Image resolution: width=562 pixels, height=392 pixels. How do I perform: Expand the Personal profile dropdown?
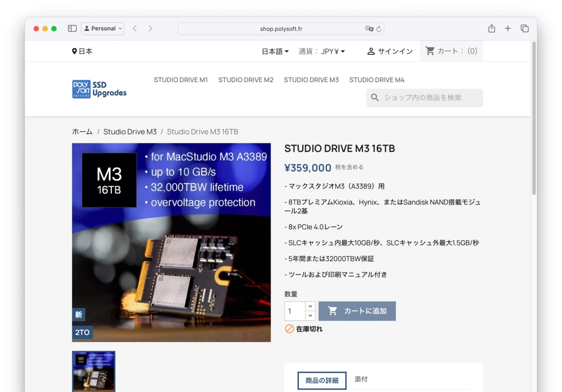click(x=103, y=29)
